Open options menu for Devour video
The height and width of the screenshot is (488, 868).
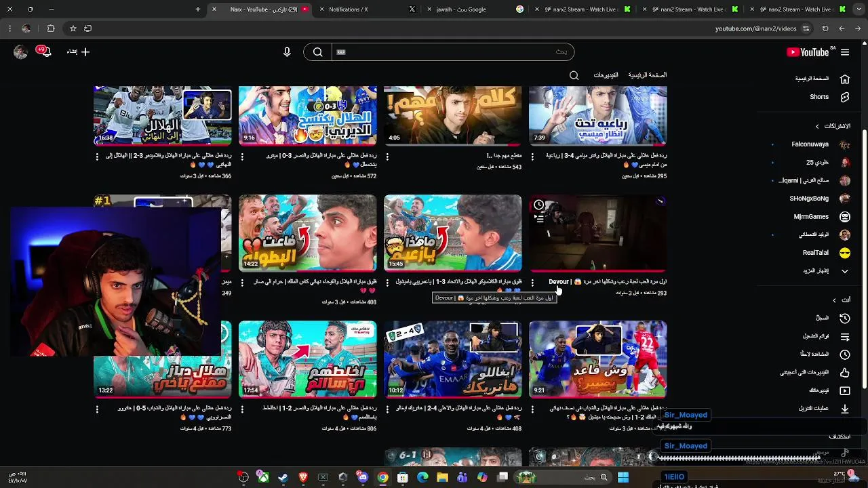click(x=532, y=282)
